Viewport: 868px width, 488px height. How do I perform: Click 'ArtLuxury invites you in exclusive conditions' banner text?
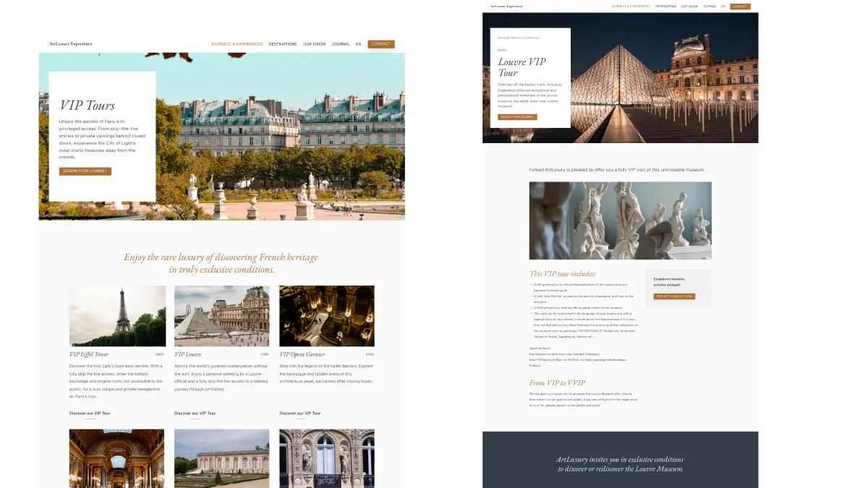(620, 464)
